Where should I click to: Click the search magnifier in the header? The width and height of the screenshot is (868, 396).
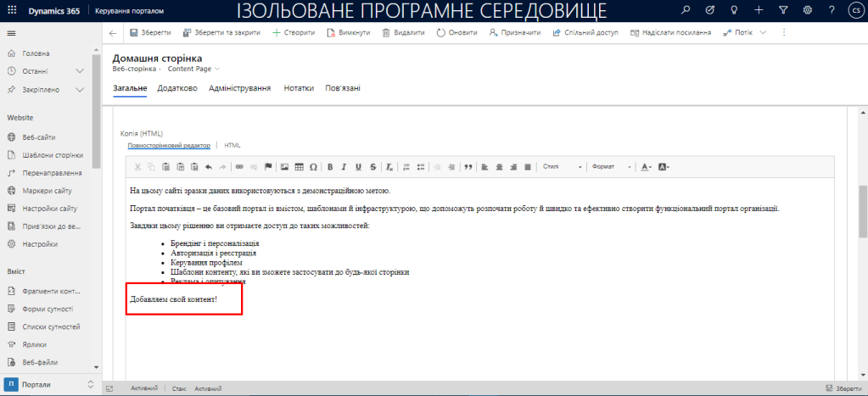[x=686, y=10]
